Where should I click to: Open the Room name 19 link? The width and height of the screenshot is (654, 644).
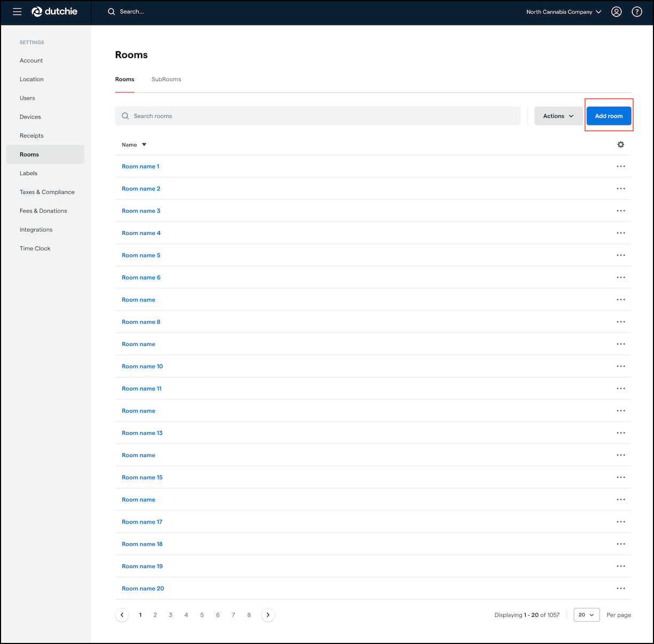coord(142,566)
